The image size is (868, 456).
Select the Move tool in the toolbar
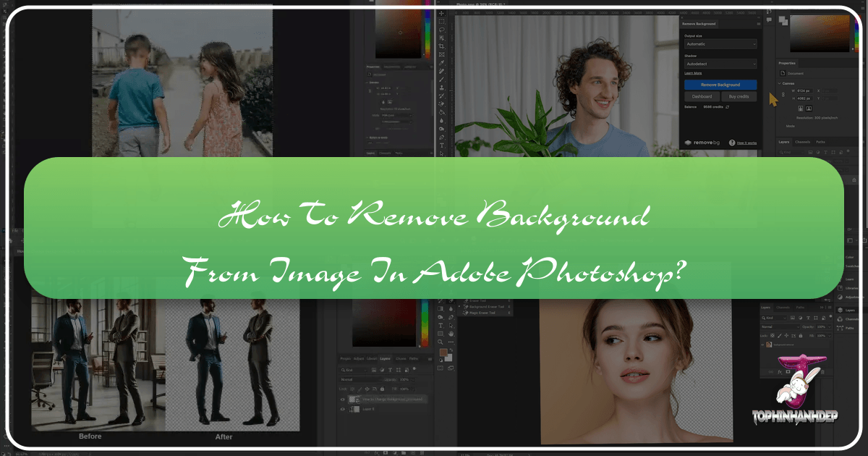441,13
